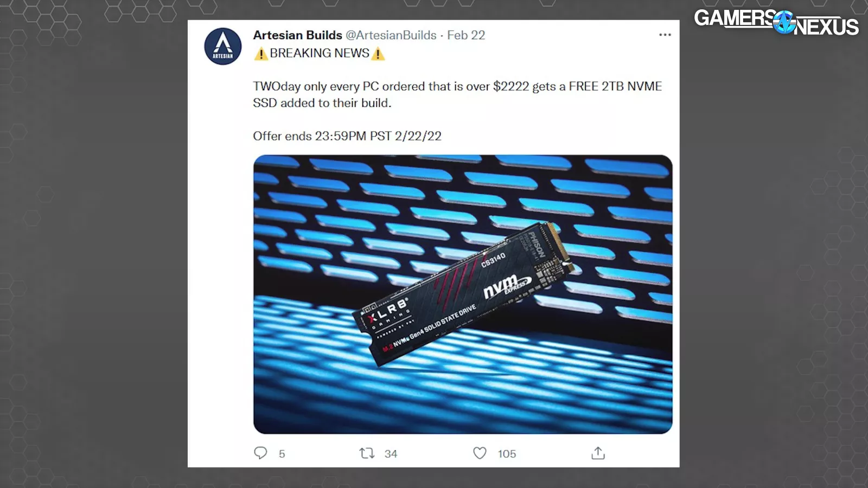The height and width of the screenshot is (488, 868).
Task: Open the PNY XLR8 SSD image
Action: tap(463, 294)
